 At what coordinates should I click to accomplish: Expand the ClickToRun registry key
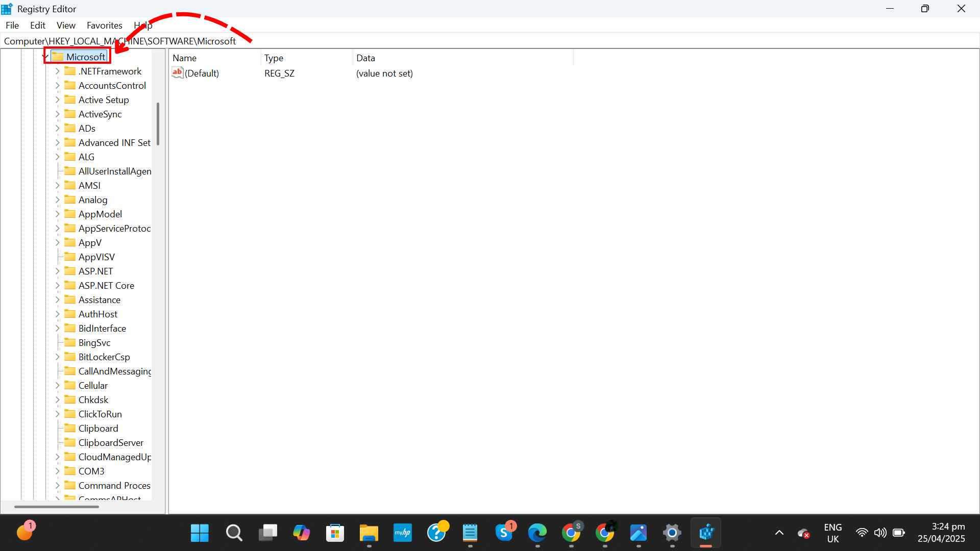[57, 414]
